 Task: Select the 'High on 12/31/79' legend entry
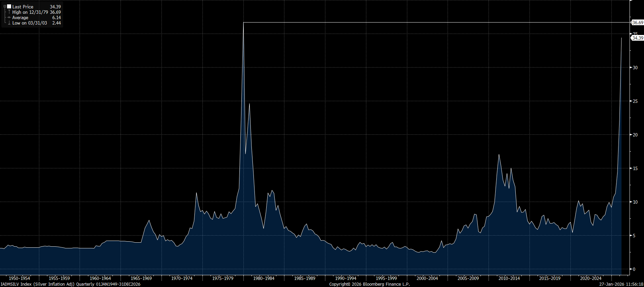coord(30,12)
